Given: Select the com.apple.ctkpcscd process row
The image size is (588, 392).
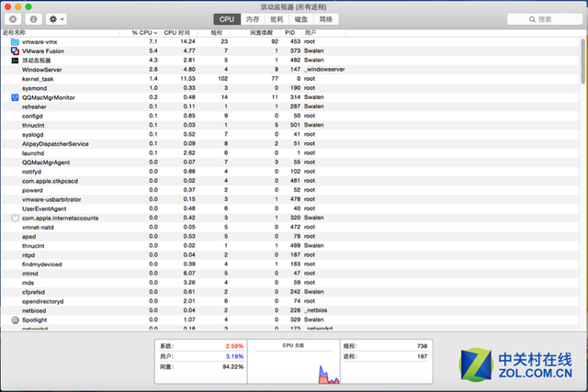Looking at the screenshot, I should [290, 181].
